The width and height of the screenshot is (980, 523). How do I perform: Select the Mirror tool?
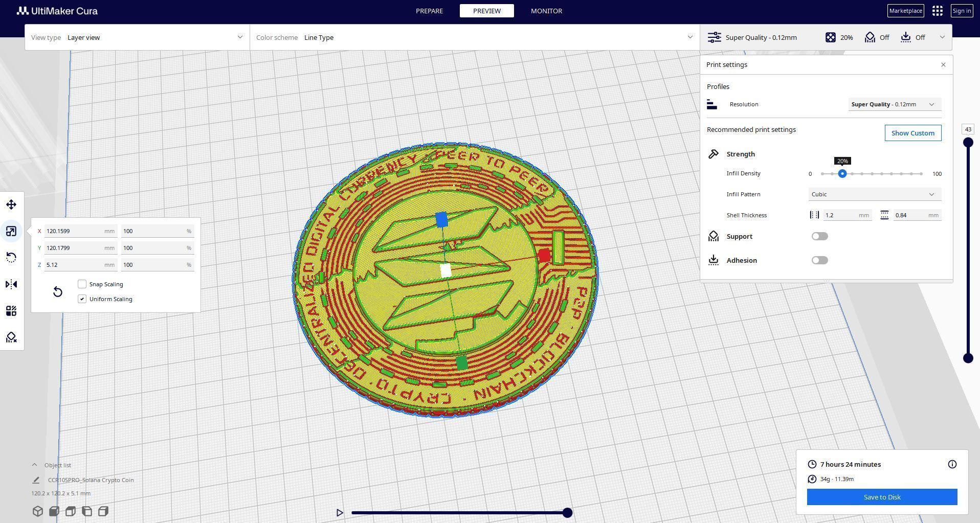click(x=11, y=284)
